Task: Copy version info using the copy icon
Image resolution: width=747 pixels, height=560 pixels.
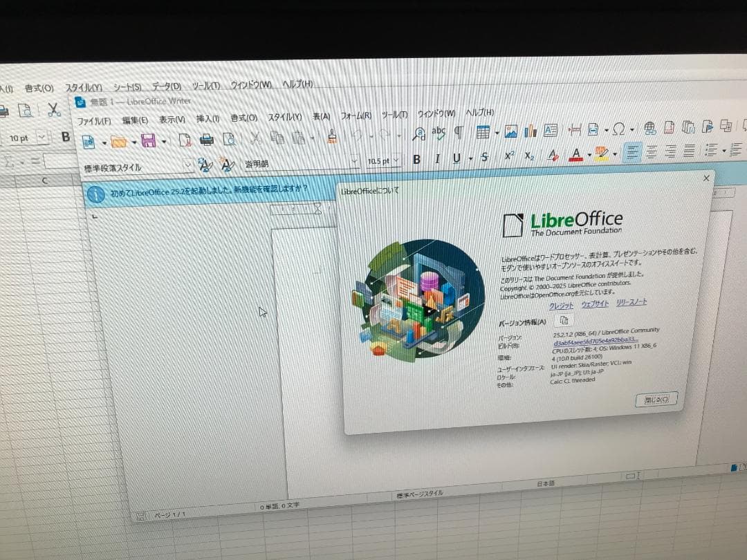Action: click(565, 319)
